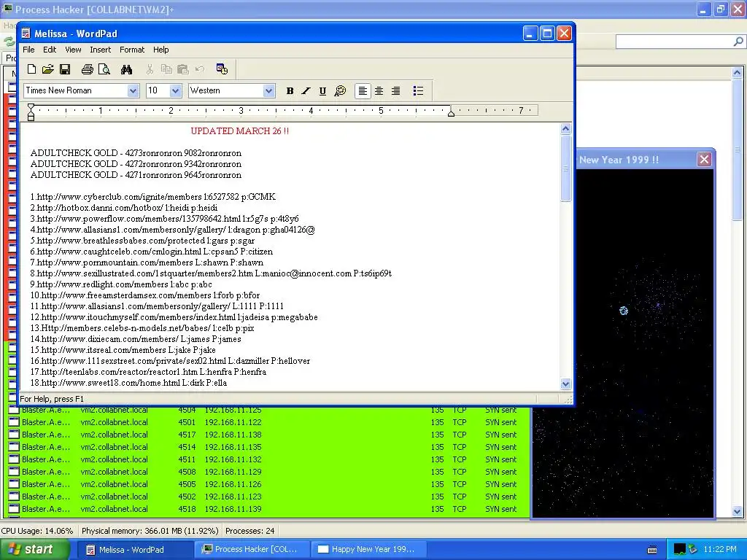Close the Happy New Year 1999 window
The image size is (747, 560).
pos(704,160)
